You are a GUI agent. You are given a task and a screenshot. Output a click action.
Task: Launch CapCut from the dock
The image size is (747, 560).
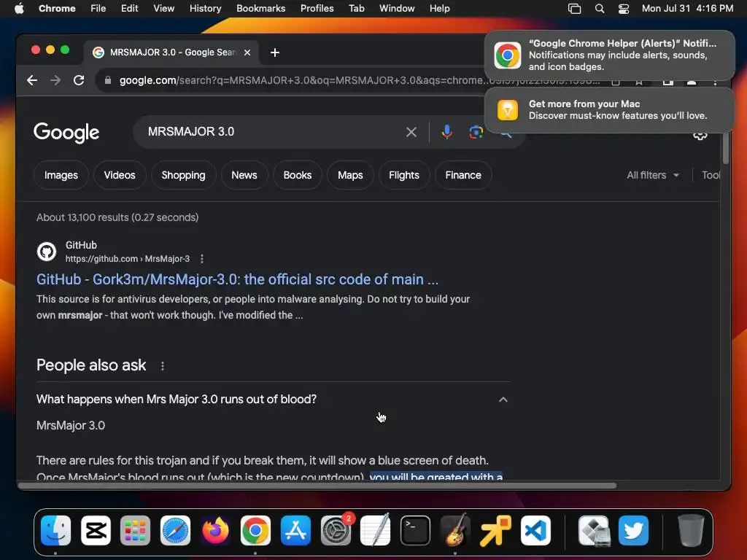click(96, 530)
